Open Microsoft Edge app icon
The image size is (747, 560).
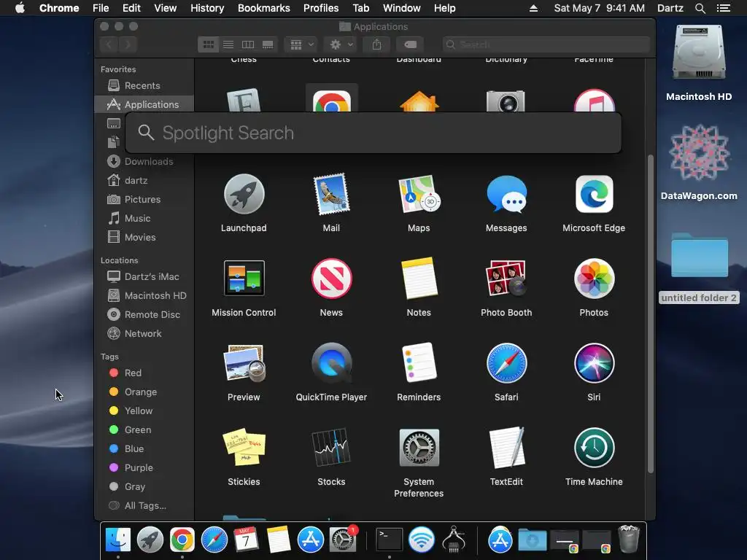pos(594,194)
